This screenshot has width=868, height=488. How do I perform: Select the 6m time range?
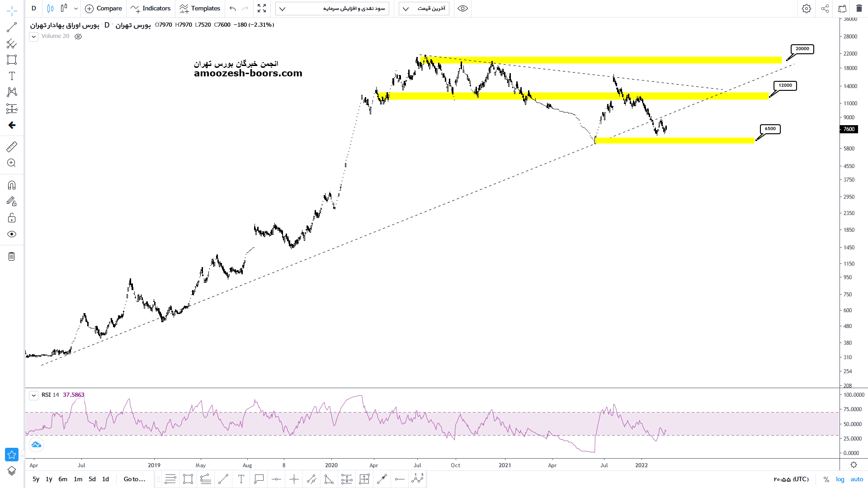(x=63, y=479)
